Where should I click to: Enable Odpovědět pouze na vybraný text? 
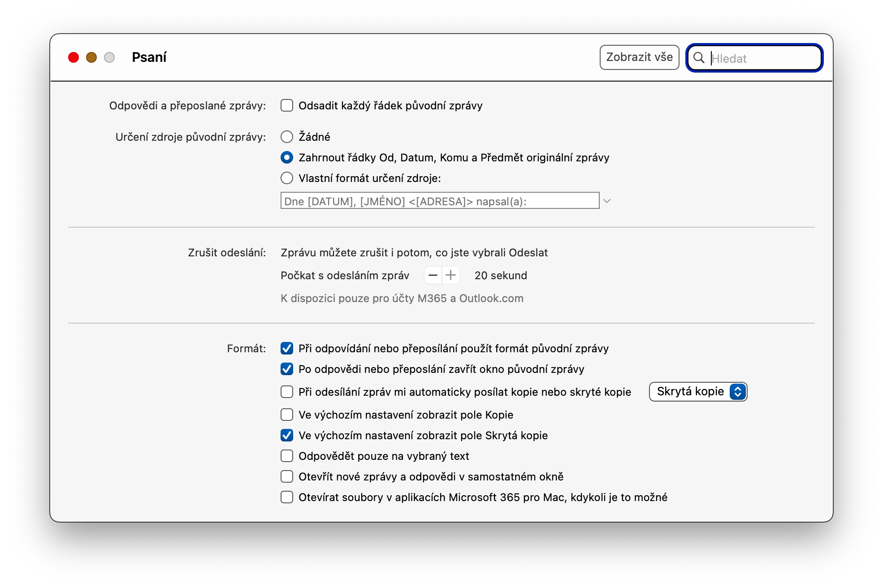point(287,456)
